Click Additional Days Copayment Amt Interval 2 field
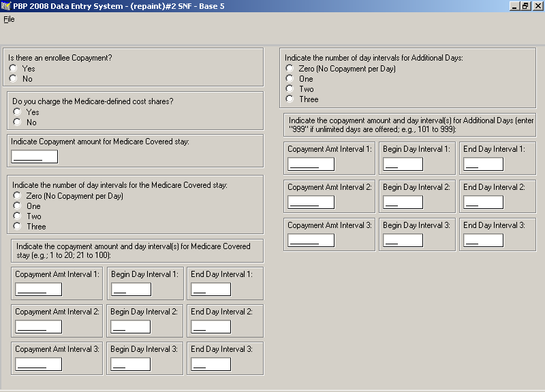Screen dimensions: 545x392 [x=311, y=202]
